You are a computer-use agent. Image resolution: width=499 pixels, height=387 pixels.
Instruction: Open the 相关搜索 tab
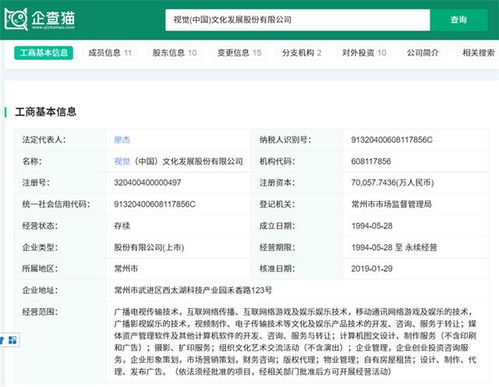478,53
